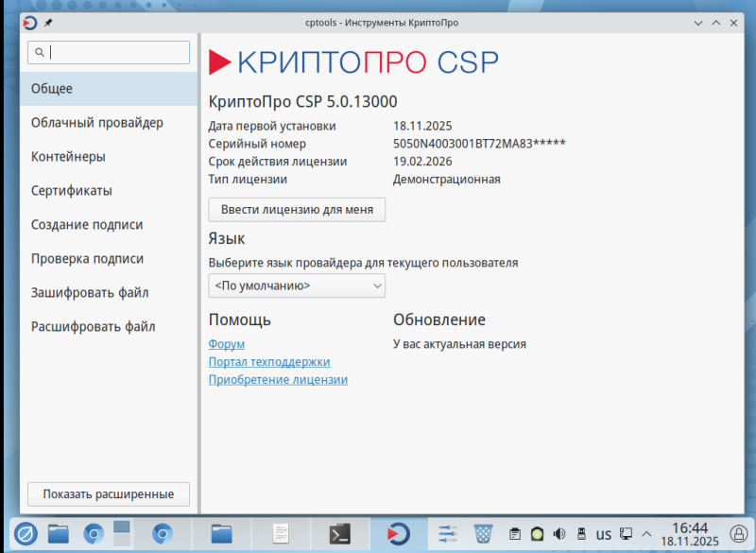The height and width of the screenshot is (553, 756).
Task: Click the Показать расширенные button
Action: (x=108, y=493)
